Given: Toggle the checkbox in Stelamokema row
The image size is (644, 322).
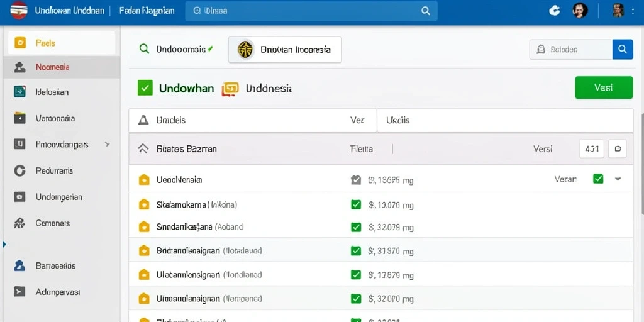Looking at the screenshot, I should (356, 204).
